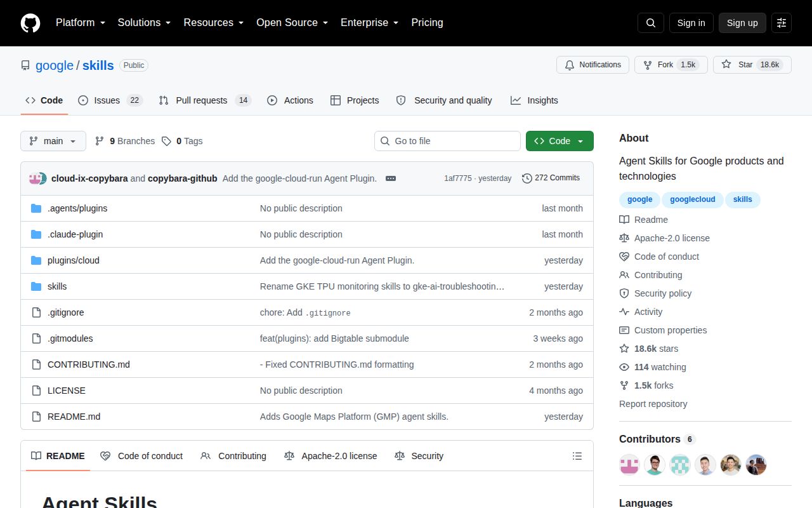Click the Report repository link

click(653, 404)
